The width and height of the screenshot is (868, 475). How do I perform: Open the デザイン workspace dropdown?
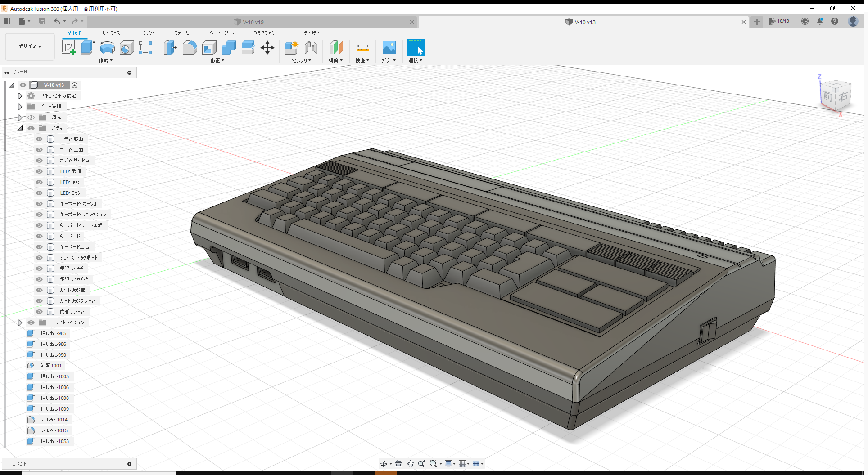coord(29,46)
